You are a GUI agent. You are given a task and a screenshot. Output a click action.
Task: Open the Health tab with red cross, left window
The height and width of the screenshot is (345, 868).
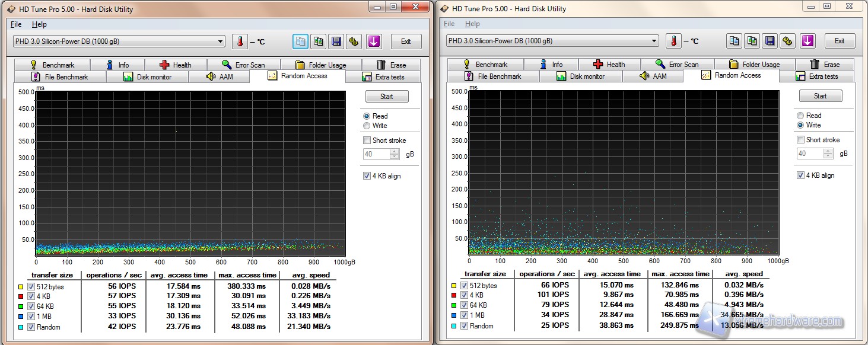[176, 65]
